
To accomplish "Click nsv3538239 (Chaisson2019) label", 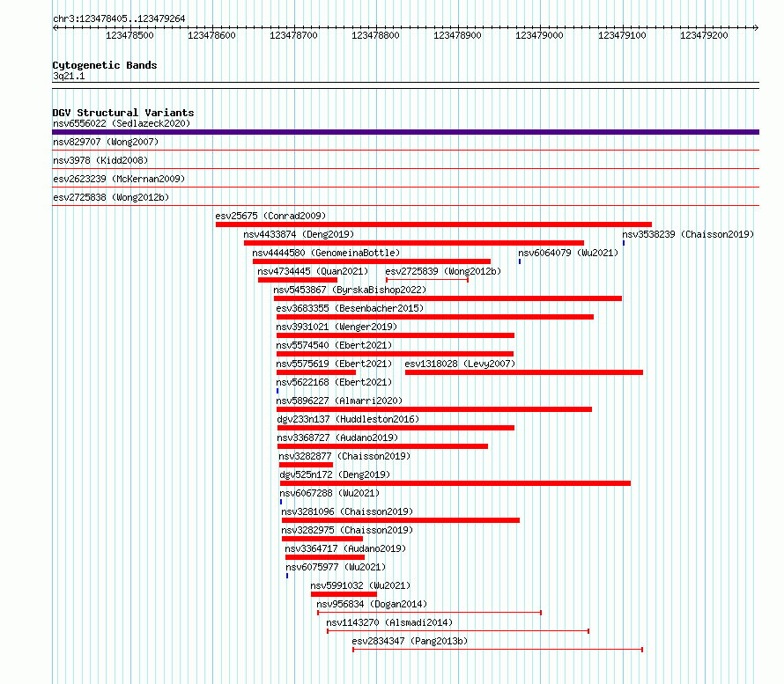I will pos(688,234).
